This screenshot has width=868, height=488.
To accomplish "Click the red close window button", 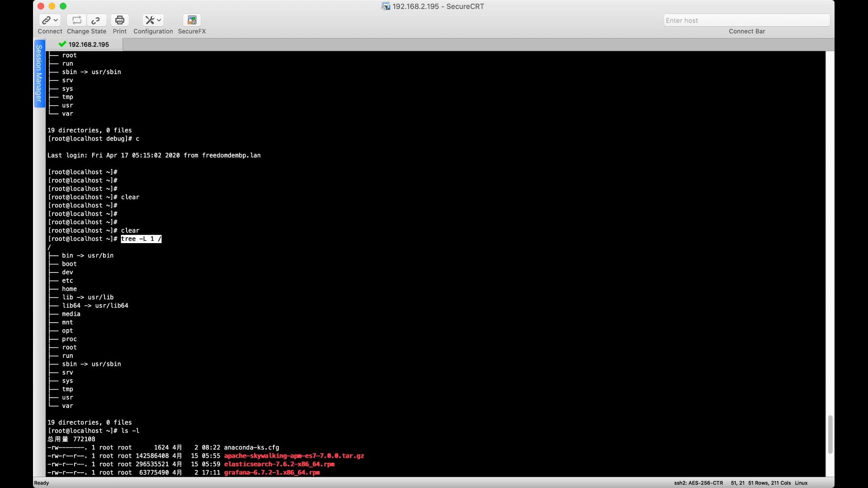I will point(41,6).
